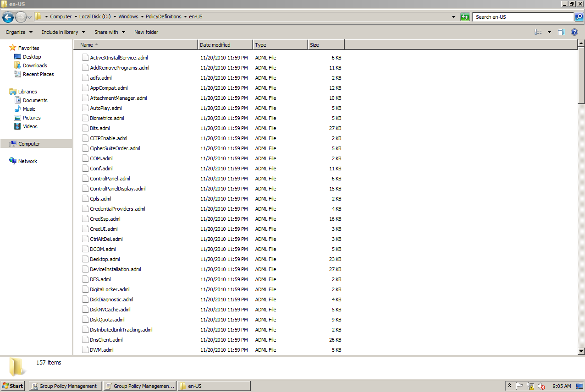Open the address bar history dropdown
585x392 pixels.
click(454, 16)
